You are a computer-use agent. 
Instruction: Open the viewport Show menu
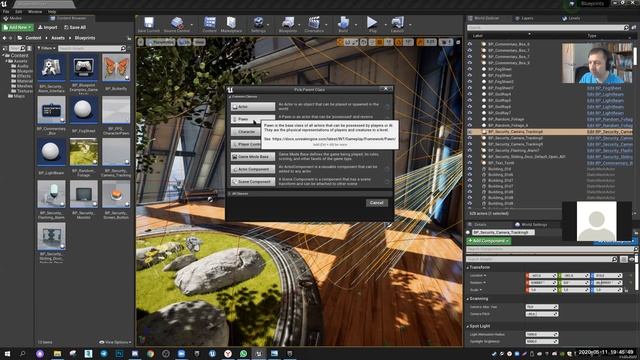click(x=199, y=42)
